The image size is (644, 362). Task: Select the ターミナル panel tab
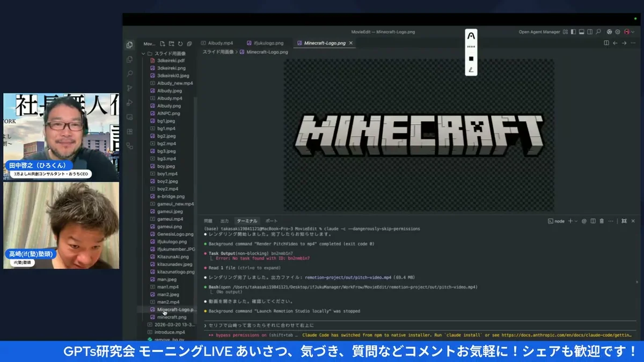pos(247,220)
